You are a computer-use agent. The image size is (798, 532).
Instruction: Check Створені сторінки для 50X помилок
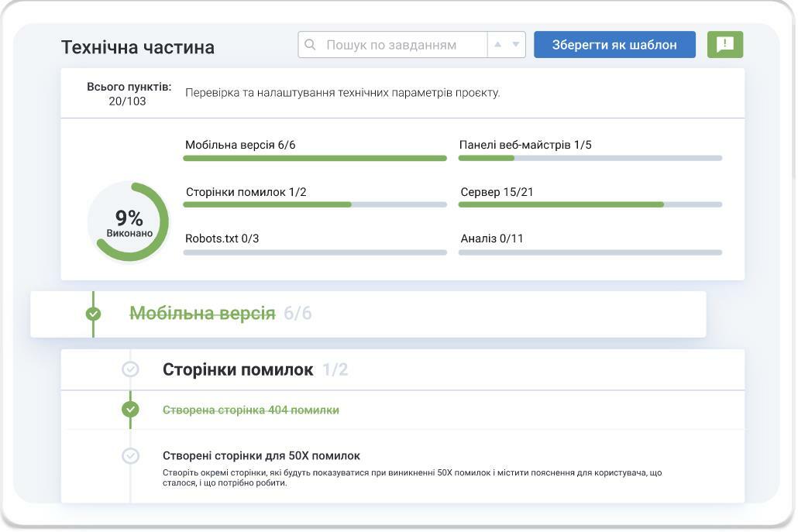click(130, 456)
